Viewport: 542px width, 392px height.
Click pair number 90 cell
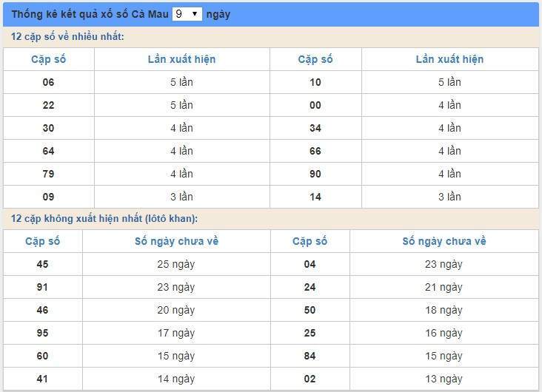click(315, 174)
